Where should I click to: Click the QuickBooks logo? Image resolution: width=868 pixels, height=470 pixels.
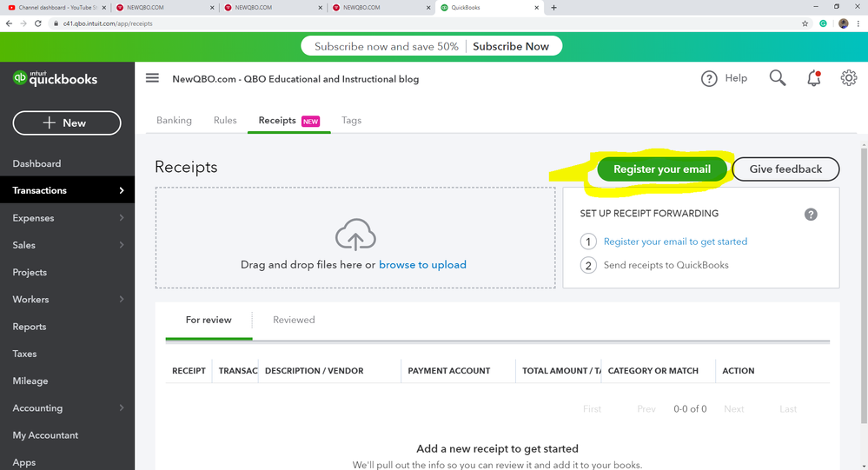point(55,78)
